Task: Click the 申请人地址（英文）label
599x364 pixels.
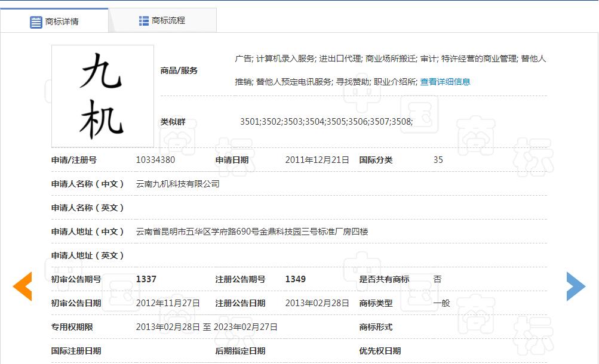Action: 87,255
